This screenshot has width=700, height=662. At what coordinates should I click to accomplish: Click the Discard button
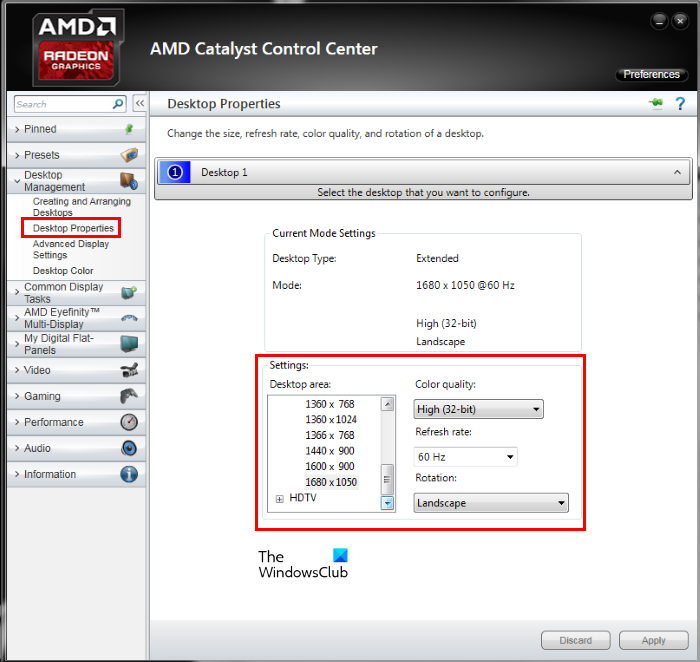(575, 640)
